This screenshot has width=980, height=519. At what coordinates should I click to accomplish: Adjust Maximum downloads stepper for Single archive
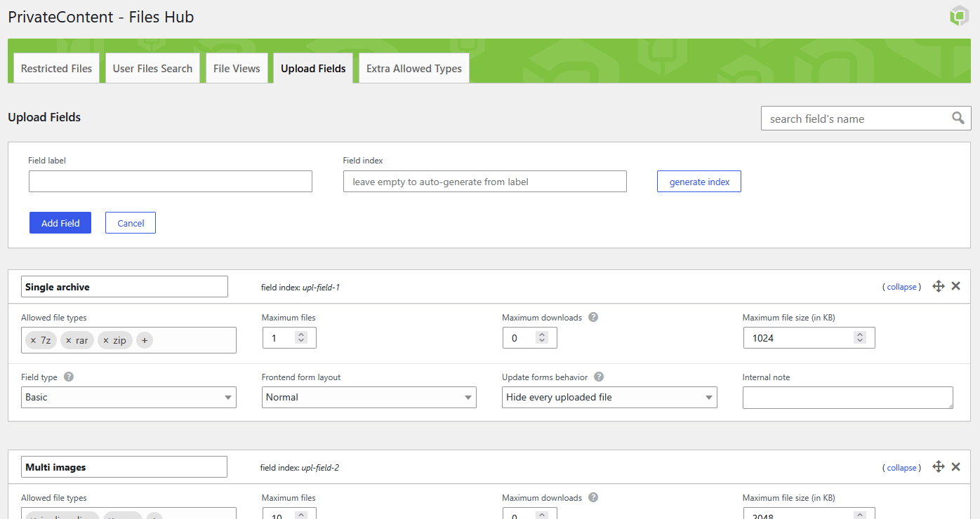click(542, 337)
